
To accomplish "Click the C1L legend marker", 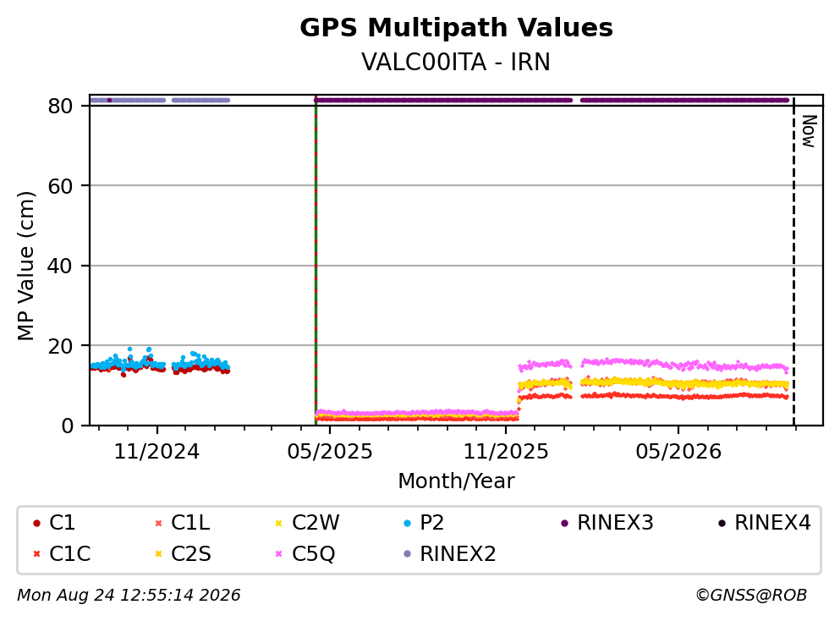I will tap(158, 523).
